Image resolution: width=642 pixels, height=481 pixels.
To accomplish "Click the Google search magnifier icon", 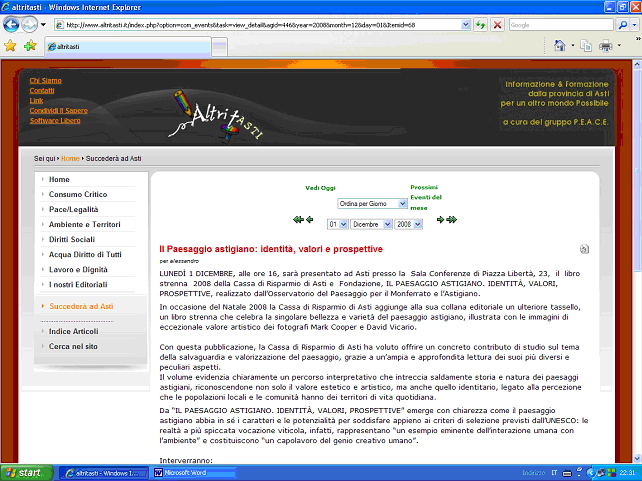I will pos(623,25).
